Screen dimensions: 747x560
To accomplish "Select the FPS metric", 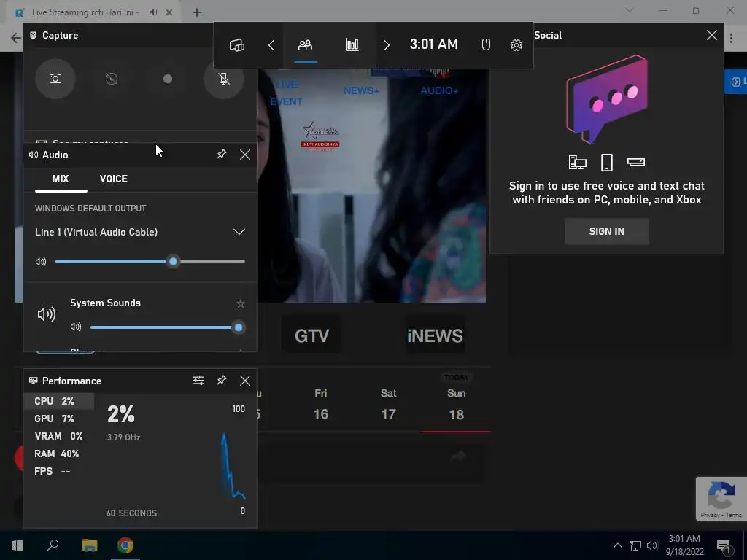I will click(x=58, y=472).
